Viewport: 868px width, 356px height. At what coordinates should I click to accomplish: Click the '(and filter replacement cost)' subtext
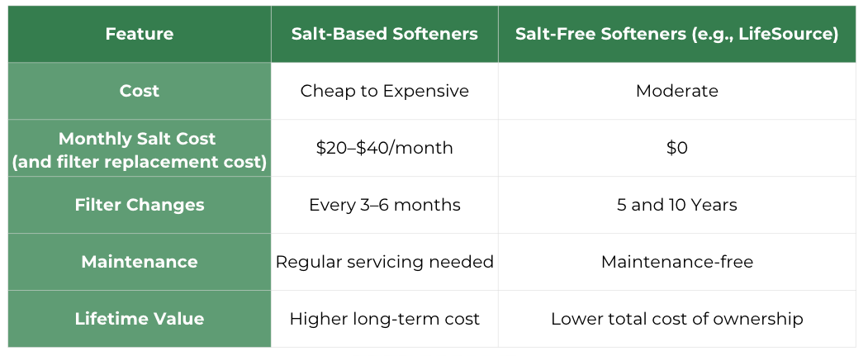click(140, 160)
